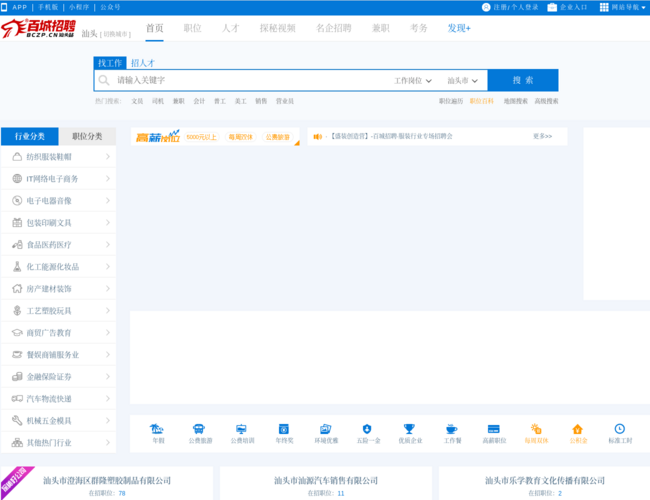Click the 化工能源化妆品 flask icon
This screenshot has width=650, height=500.
[x=17, y=267]
